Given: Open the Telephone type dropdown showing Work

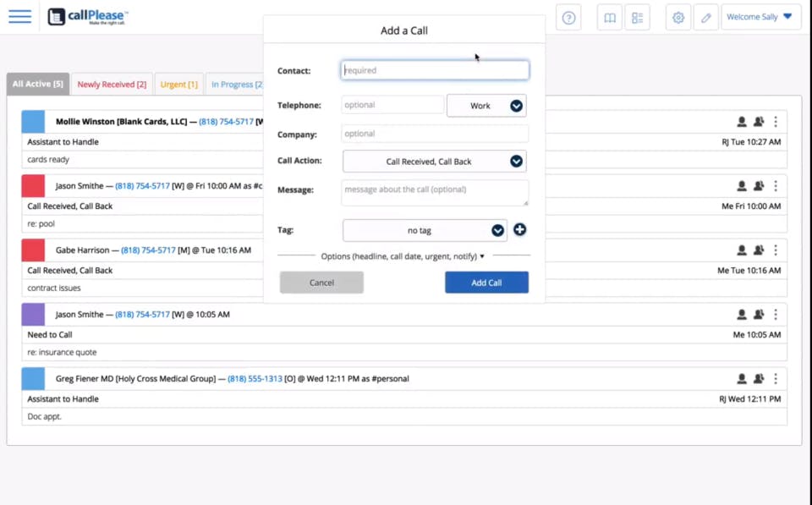Looking at the screenshot, I should [x=486, y=105].
